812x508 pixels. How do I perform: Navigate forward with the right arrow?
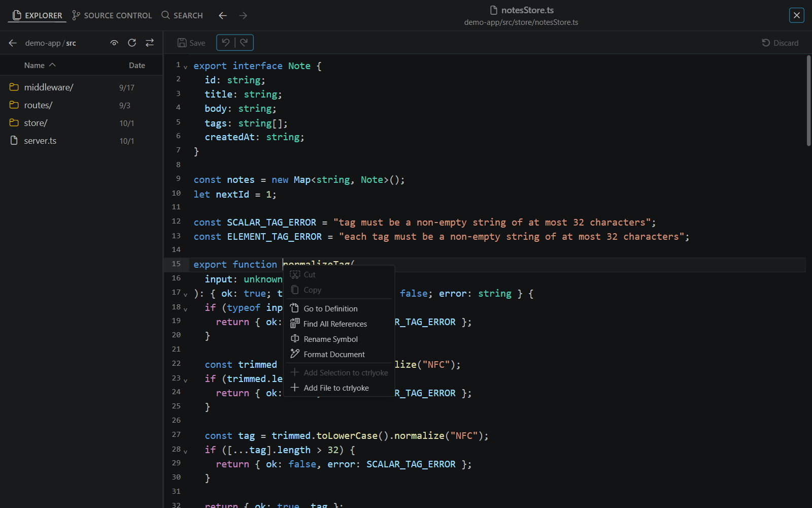click(x=243, y=15)
